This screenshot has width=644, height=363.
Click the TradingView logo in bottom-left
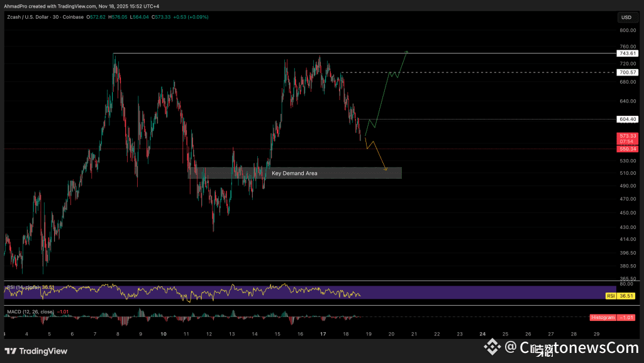point(36,351)
